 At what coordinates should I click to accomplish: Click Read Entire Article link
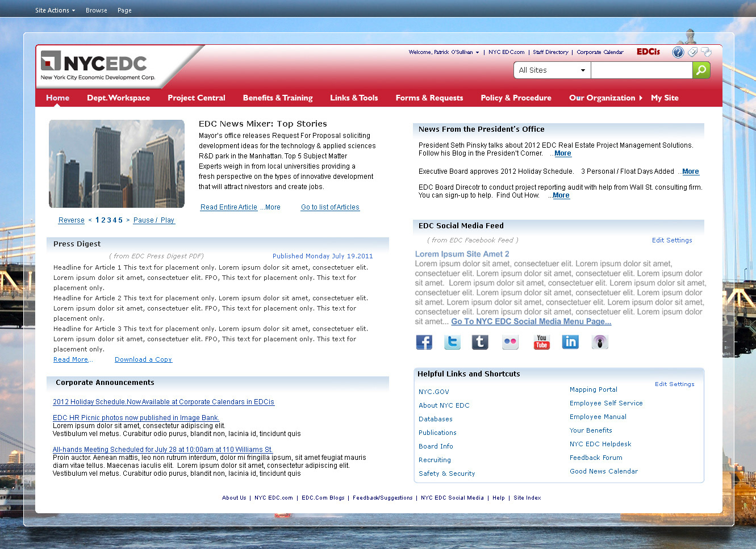pos(229,207)
